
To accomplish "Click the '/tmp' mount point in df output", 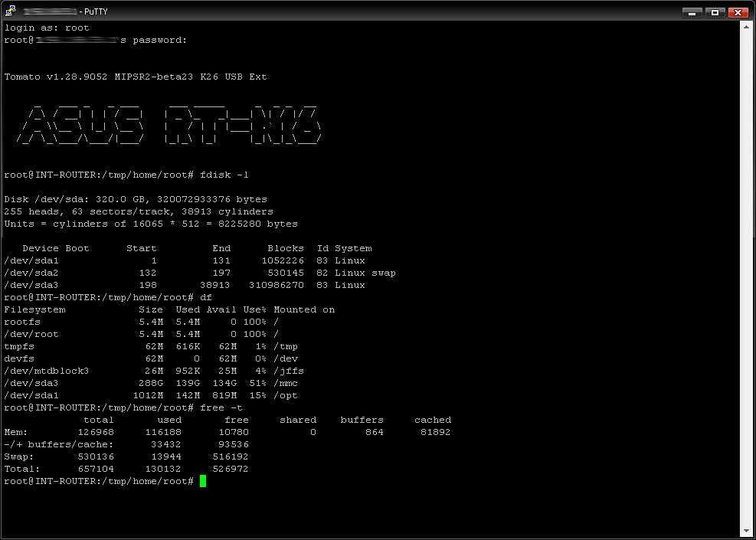I will pos(286,347).
